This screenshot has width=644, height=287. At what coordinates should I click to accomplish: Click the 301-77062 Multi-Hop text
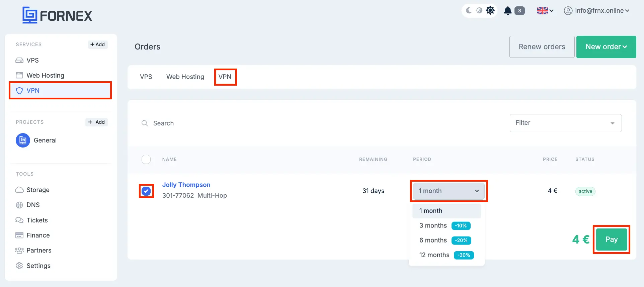[x=194, y=195]
